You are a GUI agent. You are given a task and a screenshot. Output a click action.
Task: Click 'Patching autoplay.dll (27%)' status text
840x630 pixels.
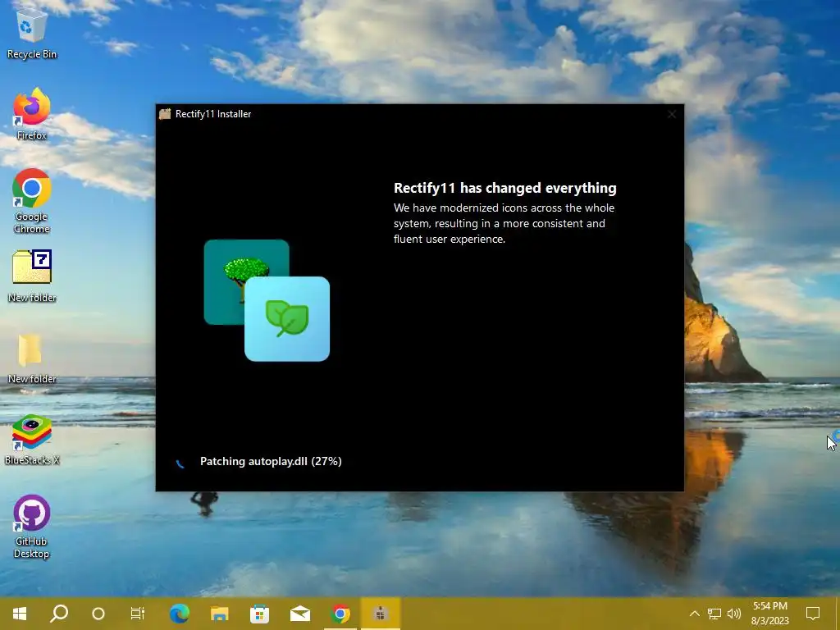[271, 461]
